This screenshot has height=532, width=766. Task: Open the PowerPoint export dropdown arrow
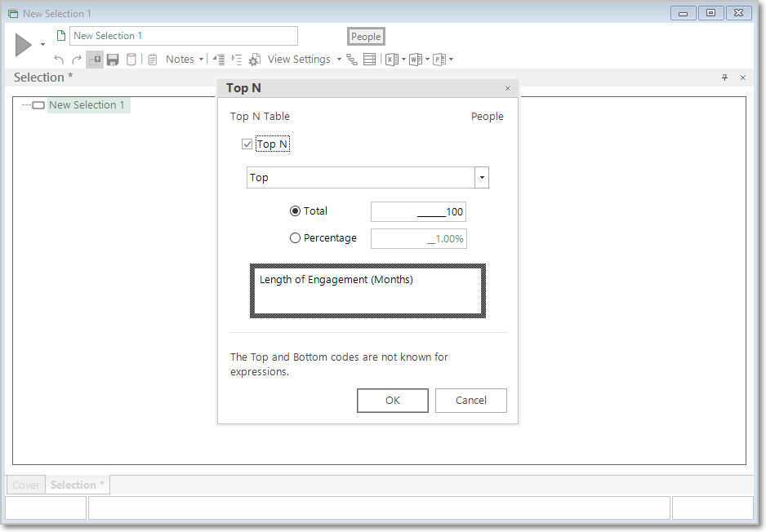pyautogui.click(x=451, y=60)
